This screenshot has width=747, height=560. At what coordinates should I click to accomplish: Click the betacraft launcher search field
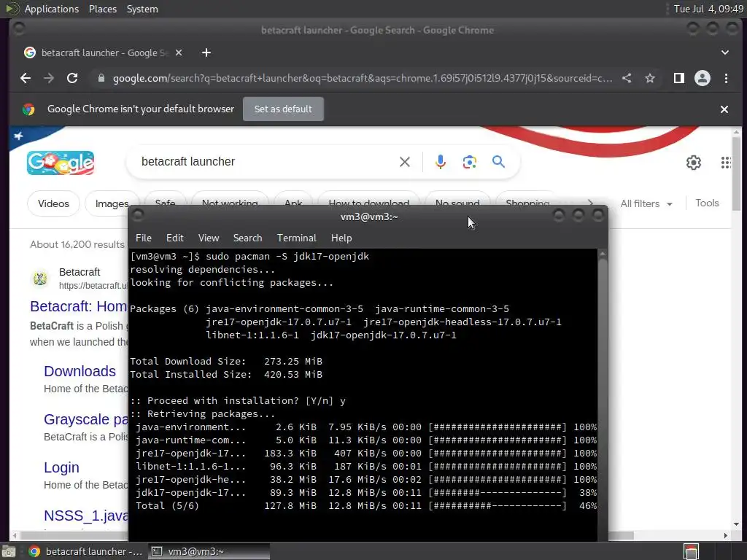tap(267, 162)
